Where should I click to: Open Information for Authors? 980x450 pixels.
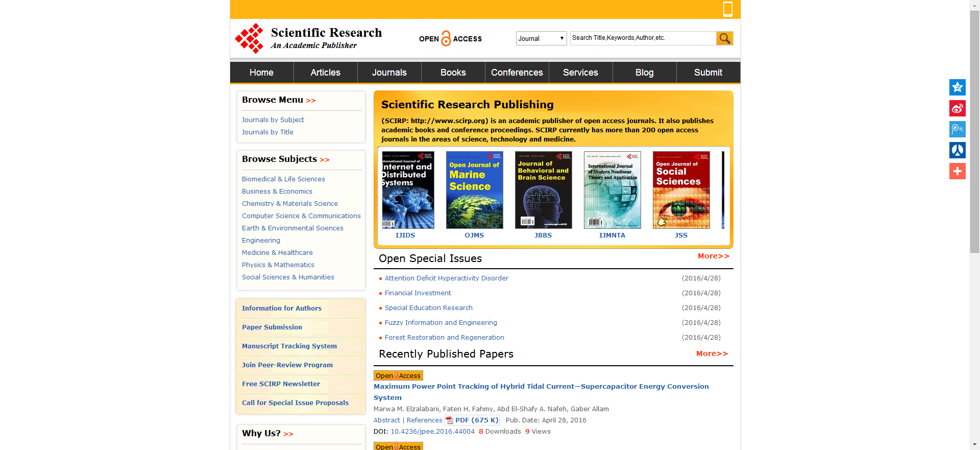click(x=282, y=309)
